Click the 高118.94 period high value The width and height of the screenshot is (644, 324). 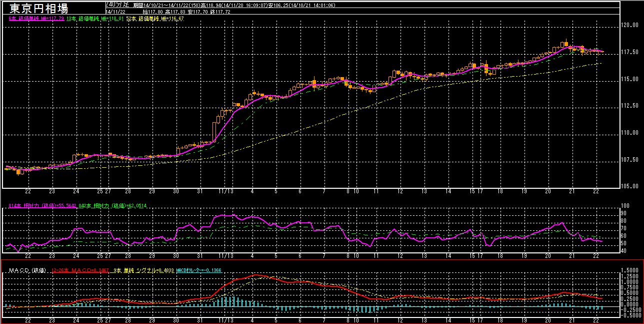pos(211,5)
